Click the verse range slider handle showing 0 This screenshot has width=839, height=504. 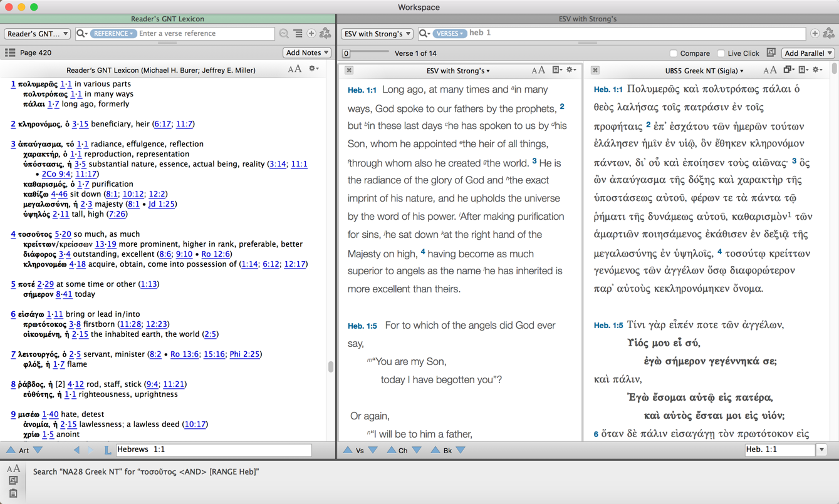coord(346,53)
